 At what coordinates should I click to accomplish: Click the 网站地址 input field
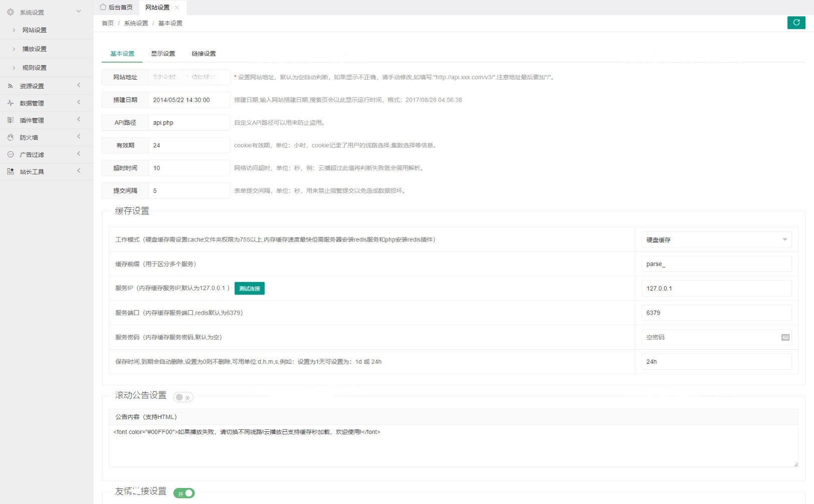click(x=189, y=77)
